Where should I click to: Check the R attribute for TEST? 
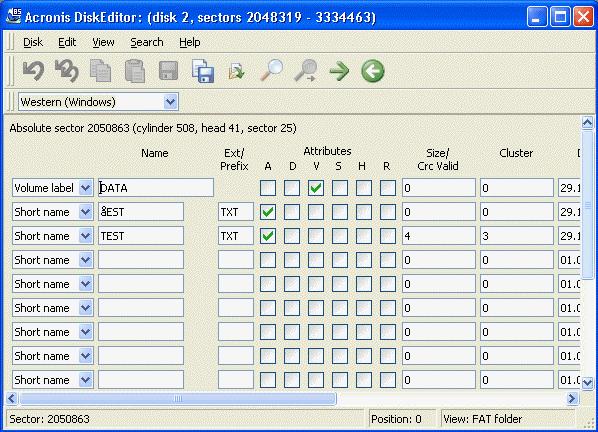coord(388,236)
